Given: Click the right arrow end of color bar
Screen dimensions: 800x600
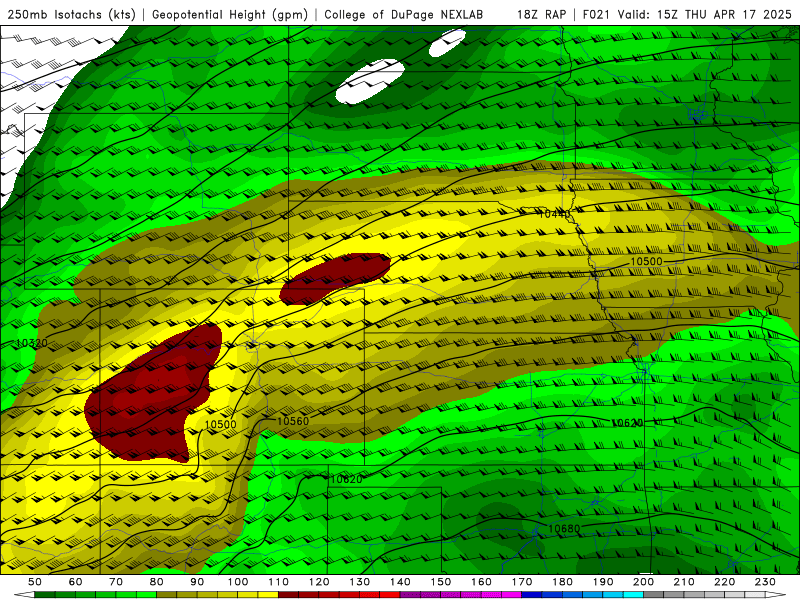Looking at the screenshot, I should pyautogui.click(x=776, y=595).
